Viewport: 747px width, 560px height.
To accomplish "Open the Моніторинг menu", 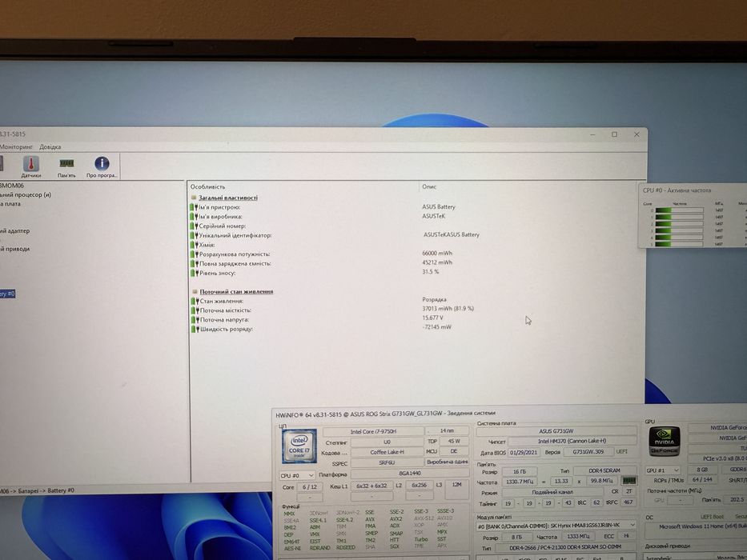I will [16, 146].
